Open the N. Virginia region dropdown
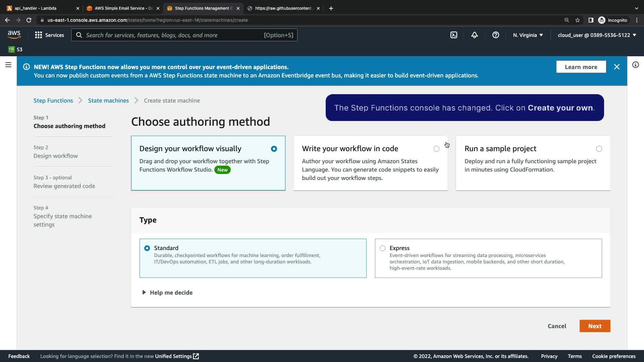This screenshot has width=644, height=362. click(x=528, y=35)
